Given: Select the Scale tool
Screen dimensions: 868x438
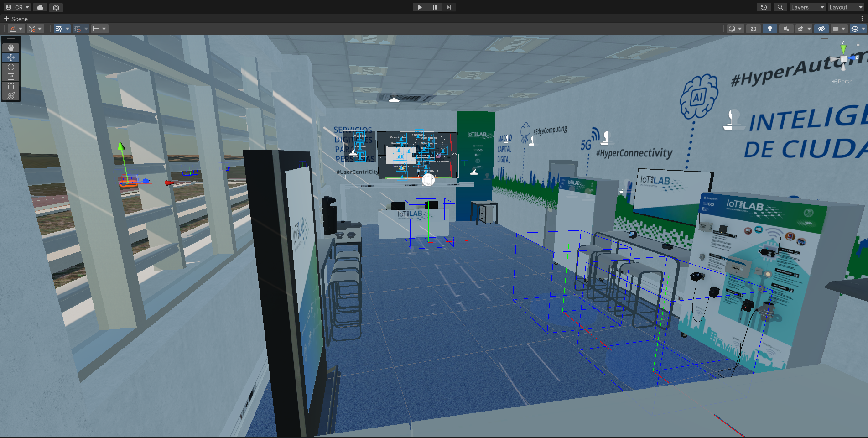Looking at the screenshot, I should (11, 77).
